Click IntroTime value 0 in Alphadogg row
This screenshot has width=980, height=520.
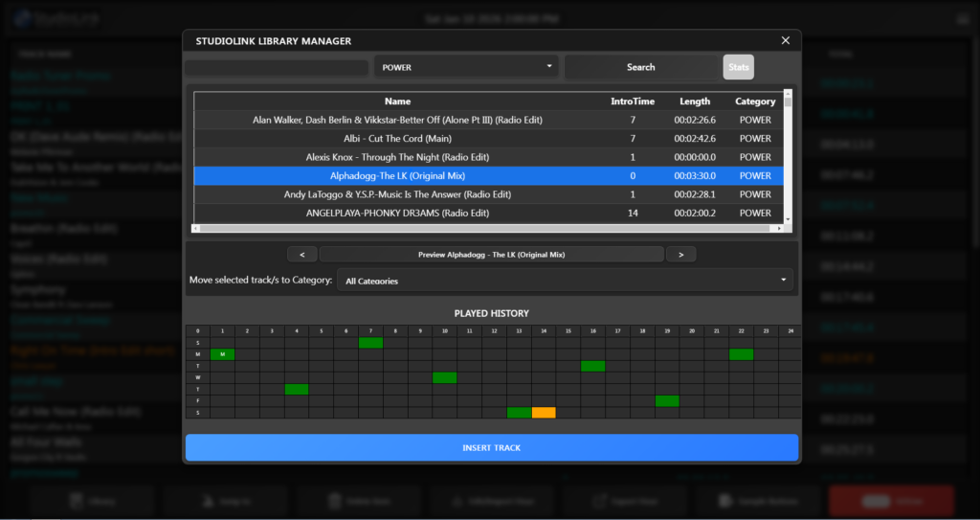click(633, 176)
